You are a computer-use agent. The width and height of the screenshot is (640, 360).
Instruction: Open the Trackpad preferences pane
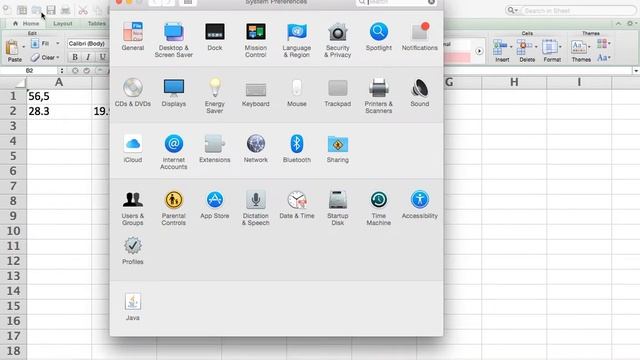coord(338,93)
